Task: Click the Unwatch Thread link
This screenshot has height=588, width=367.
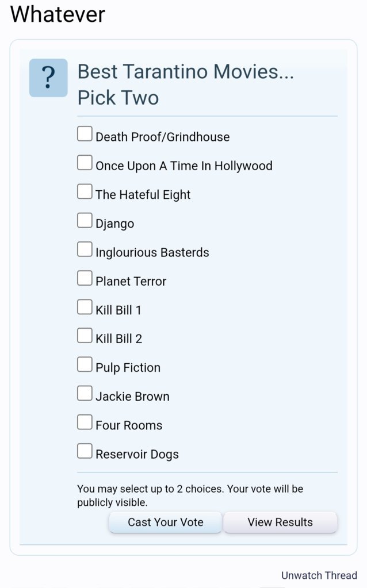Action: [319, 575]
